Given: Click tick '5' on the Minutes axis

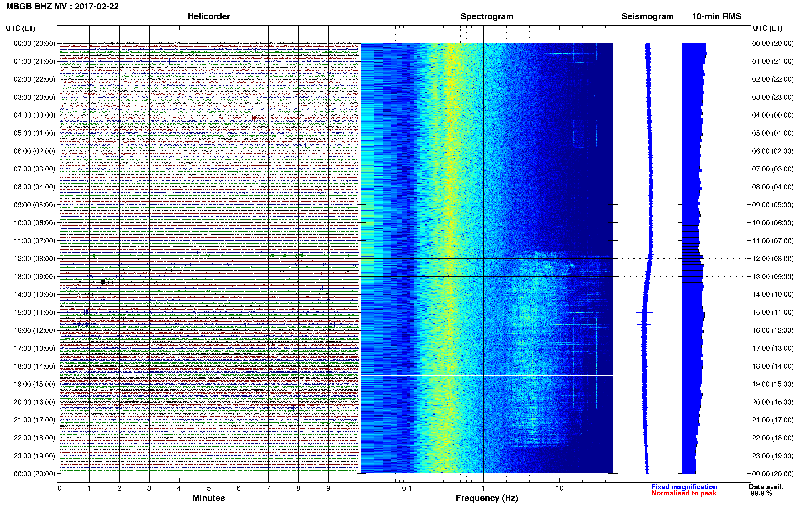Looking at the screenshot, I should [x=209, y=488].
